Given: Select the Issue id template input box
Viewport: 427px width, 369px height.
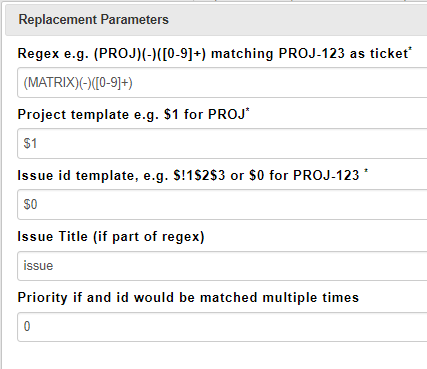Looking at the screenshot, I should [x=222, y=204].
